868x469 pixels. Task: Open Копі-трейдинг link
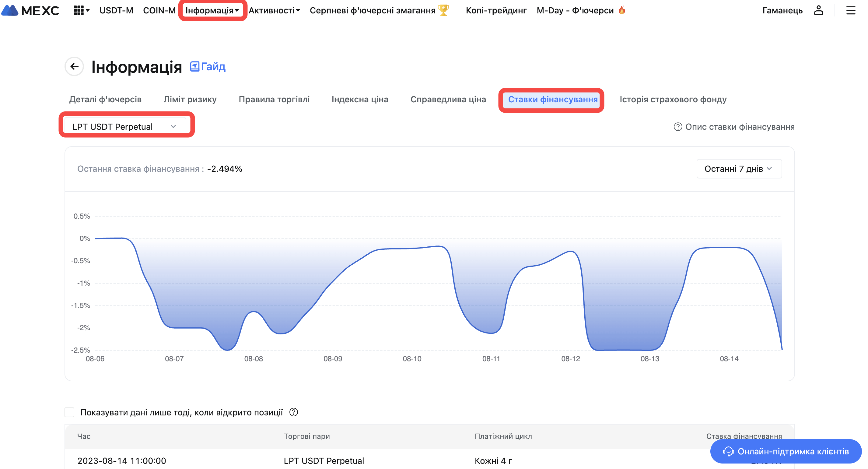point(496,10)
